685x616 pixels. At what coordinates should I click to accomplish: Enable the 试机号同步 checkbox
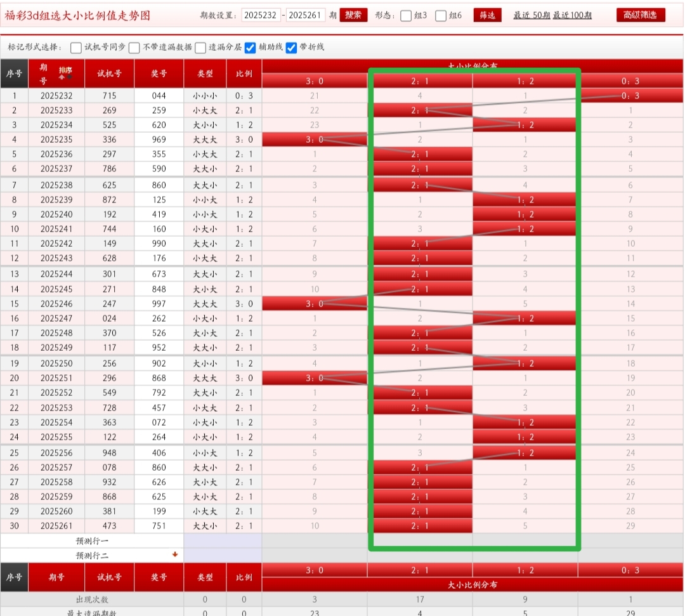(76, 48)
